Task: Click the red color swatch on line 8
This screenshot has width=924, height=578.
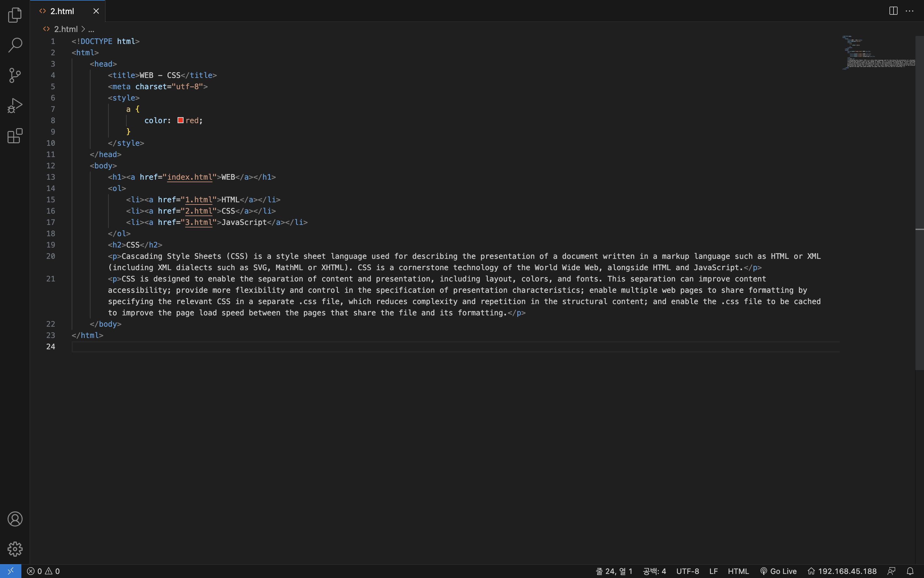Action: coord(180,120)
